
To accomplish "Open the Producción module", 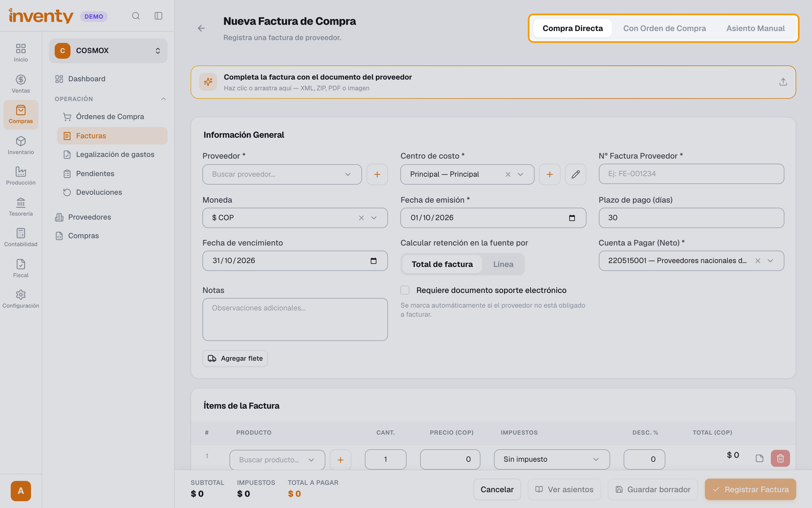I will point(21,176).
